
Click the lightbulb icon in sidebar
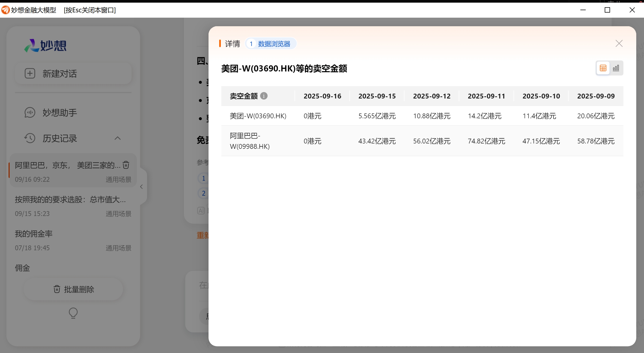tap(73, 313)
